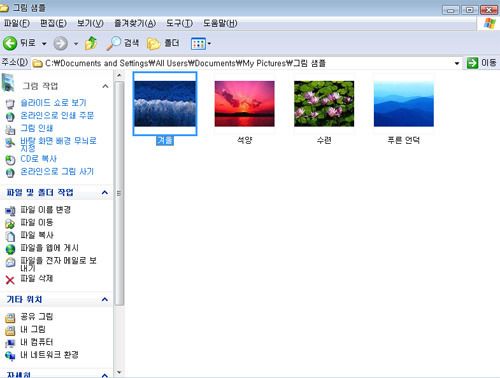Click the red X delete icon
This screenshot has width=500, height=378.
coord(10,280)
